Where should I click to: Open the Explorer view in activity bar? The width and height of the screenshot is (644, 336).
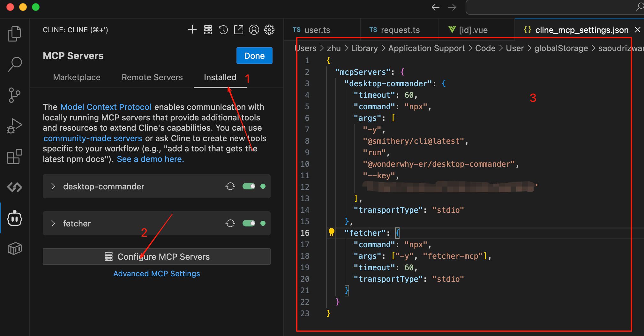(x=14, y=34)
